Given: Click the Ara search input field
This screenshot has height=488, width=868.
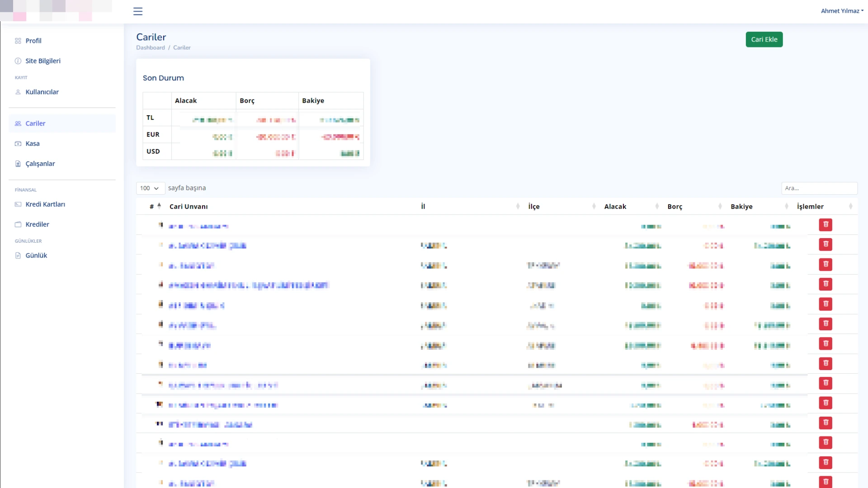Looking at the screenshot, I should tap(819, 188).
